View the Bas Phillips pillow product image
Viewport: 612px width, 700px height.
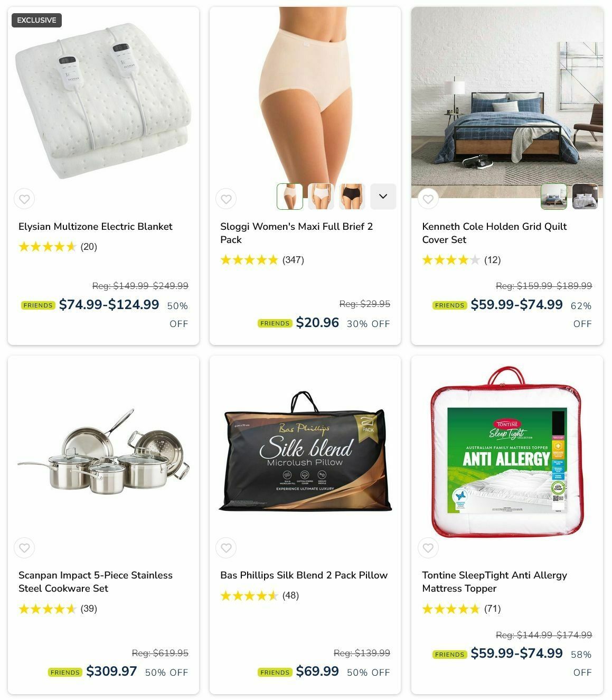click(305, 452)
